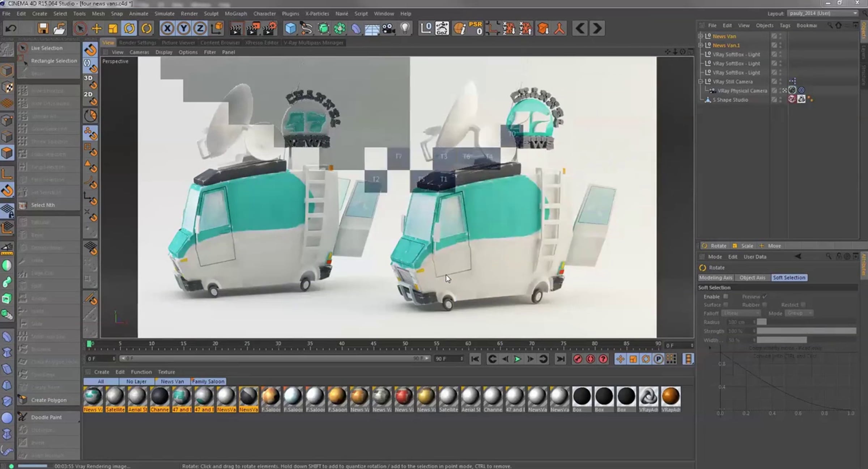Viewport: 868px width, 469px height.
Task: Click Create Polygon tool
Action: click(x=48, y=400)
